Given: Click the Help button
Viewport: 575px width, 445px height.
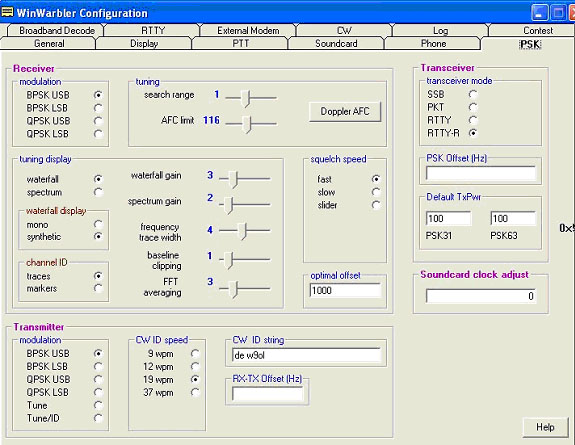Looking at the screenshot, I should click(x=545, y=427).
